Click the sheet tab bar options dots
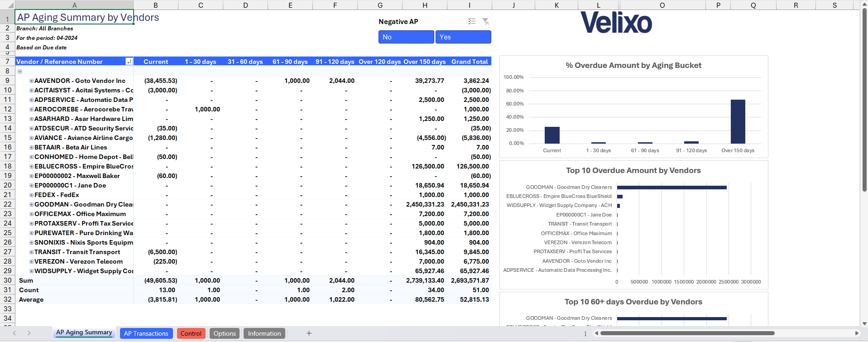This screenshot has width=868, height=342. (x=585, y=333)
